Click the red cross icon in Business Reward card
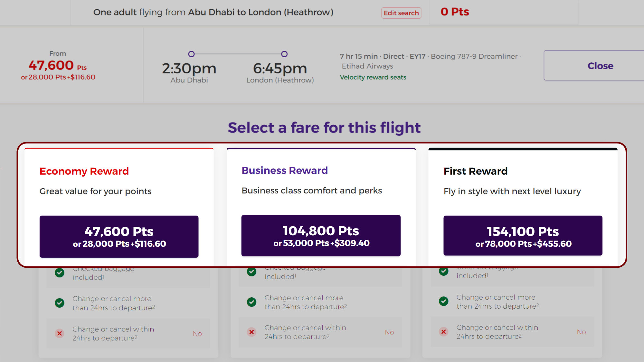 click(251, 332)
